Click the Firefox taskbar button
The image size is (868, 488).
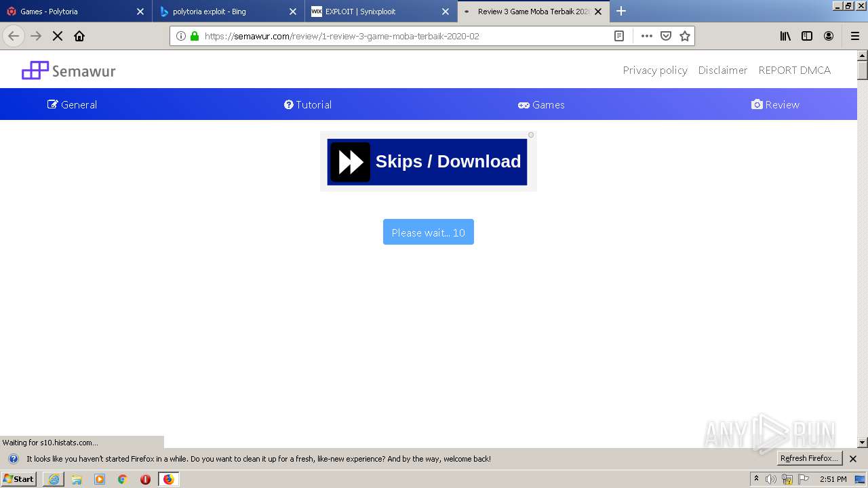tap(168, 479)
